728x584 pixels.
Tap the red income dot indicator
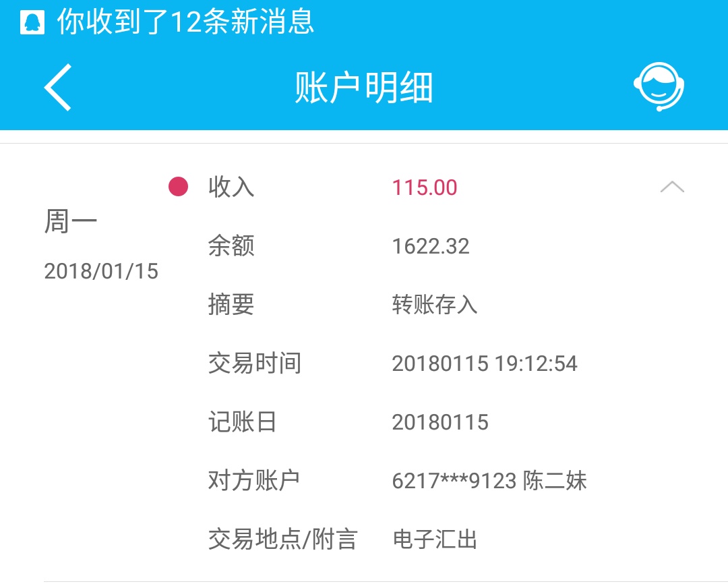pos(178,187)
